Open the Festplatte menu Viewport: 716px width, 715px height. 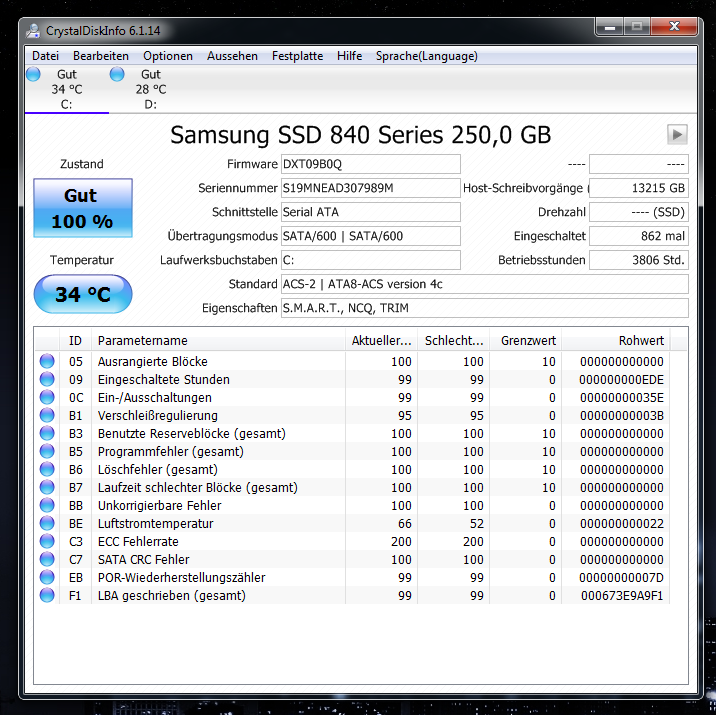coord(297,56)
